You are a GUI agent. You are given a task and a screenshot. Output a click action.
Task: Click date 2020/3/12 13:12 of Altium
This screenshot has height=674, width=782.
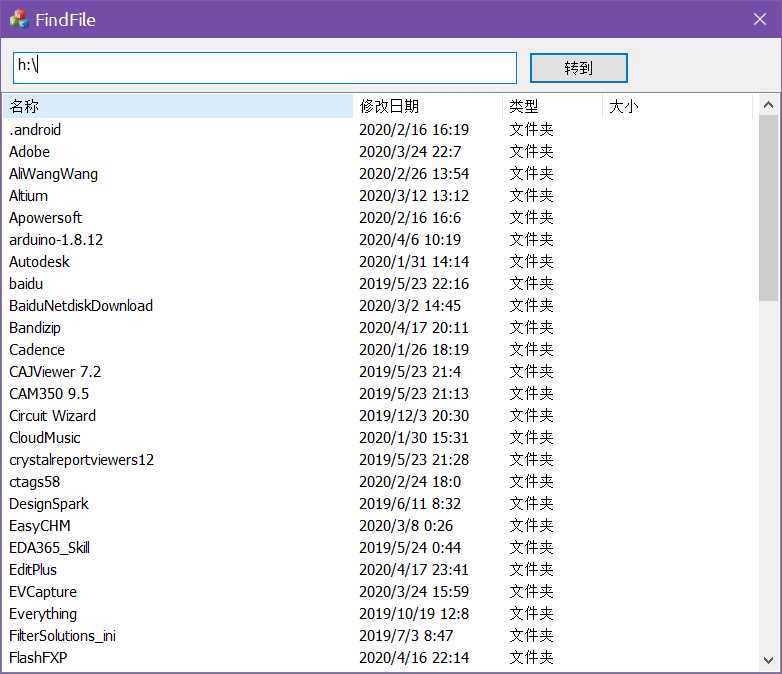[x=414, y=196]
